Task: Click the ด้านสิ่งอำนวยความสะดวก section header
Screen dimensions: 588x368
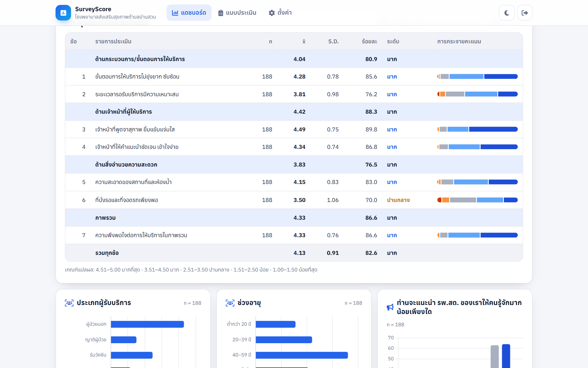Action: tap(294, 165)
